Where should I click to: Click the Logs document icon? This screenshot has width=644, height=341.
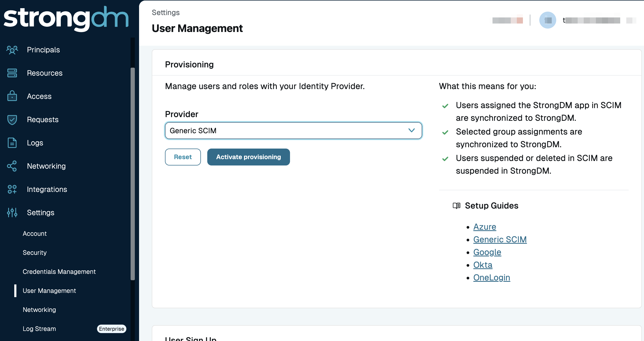pyautogui.click(x=12, y=143)
